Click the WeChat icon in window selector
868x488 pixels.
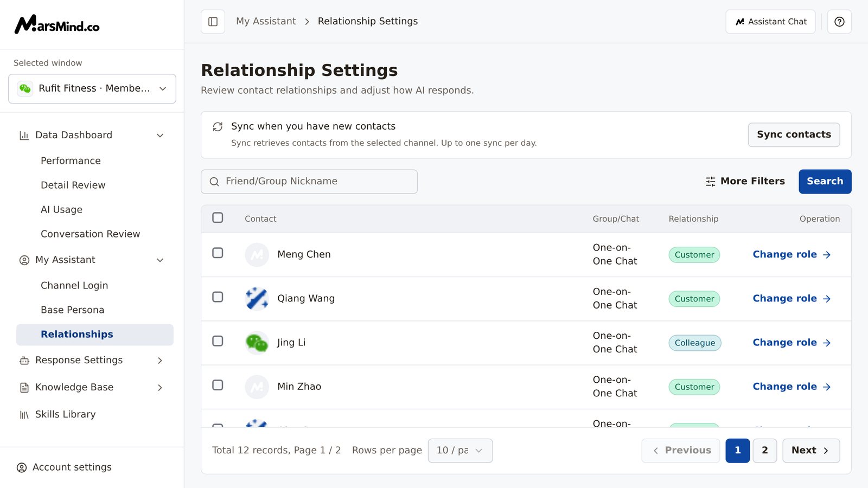click(x=25, y=88)
